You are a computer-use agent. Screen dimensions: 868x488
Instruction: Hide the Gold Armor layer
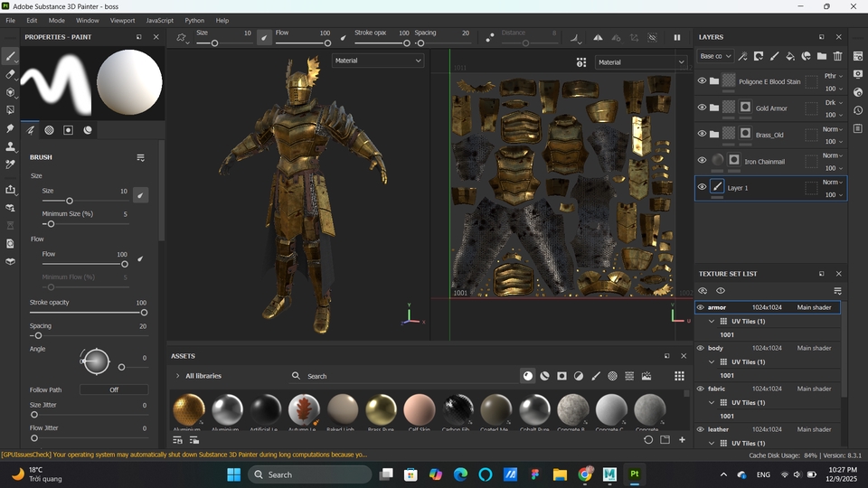(x=702, y=108)
